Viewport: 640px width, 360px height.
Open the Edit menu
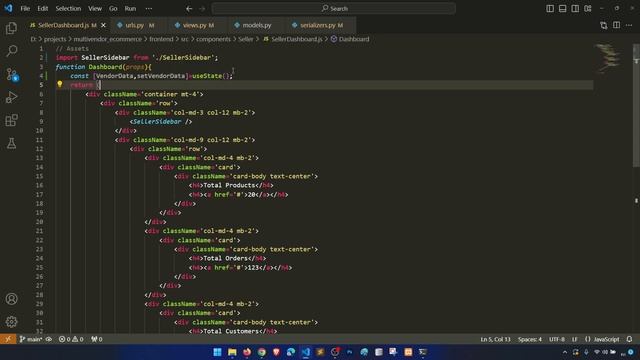[42, 8]
